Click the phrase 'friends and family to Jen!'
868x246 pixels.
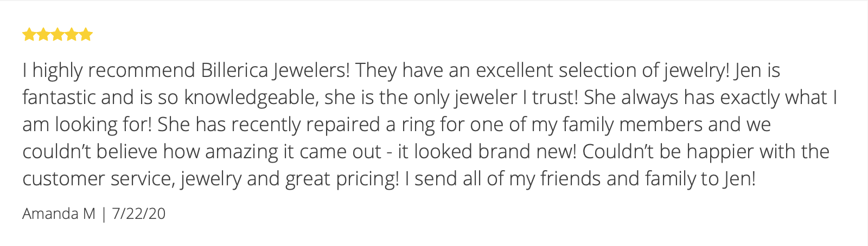pos(648,179)
